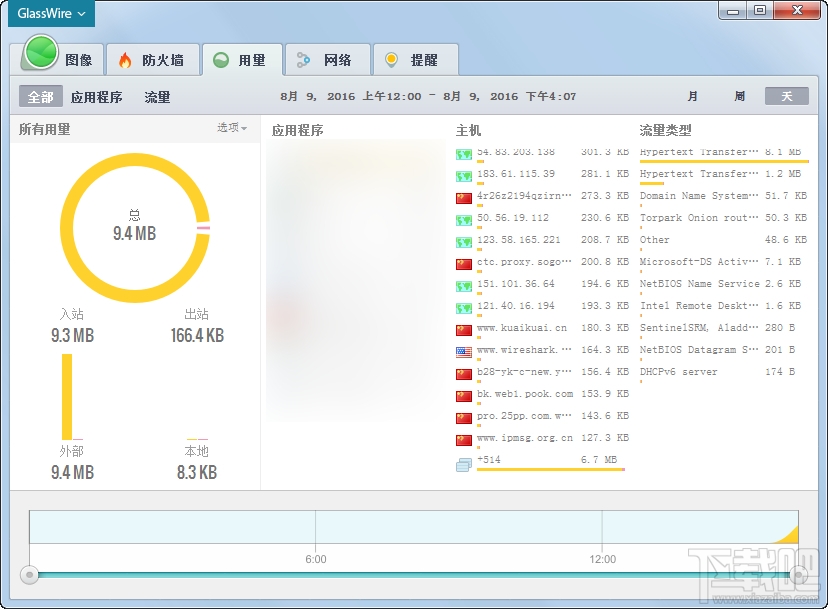Set time range to 天

pyautogui.click(x=787, y=96)
